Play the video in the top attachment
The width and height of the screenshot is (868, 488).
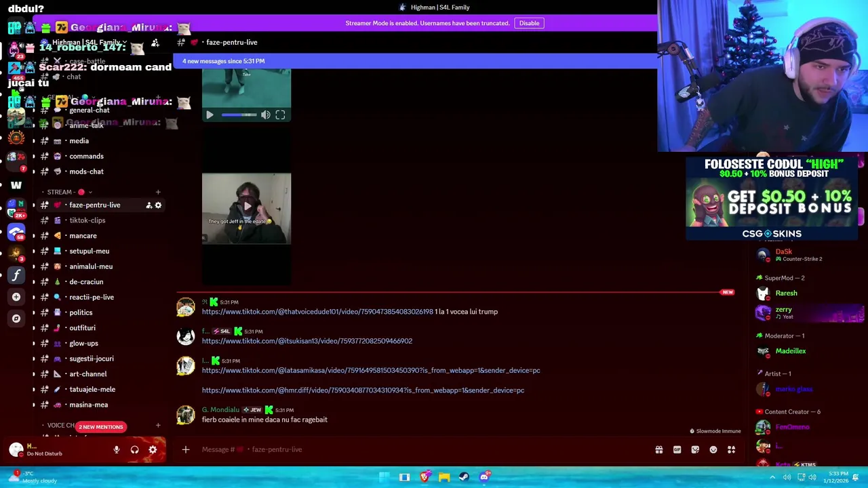[x=210, y=115]
